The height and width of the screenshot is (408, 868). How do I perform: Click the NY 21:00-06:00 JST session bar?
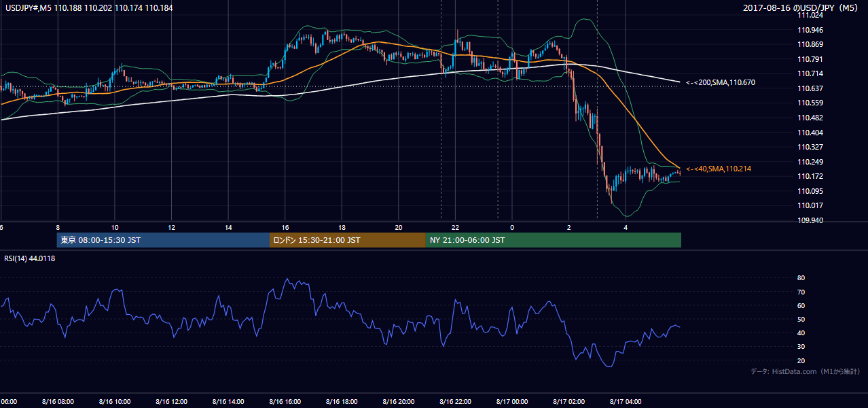point(554,240)
